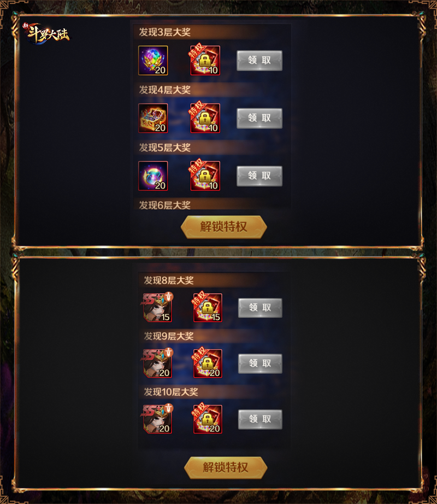Claim the 发现9层大奖 reward with 领取

[x=260, y=364]
